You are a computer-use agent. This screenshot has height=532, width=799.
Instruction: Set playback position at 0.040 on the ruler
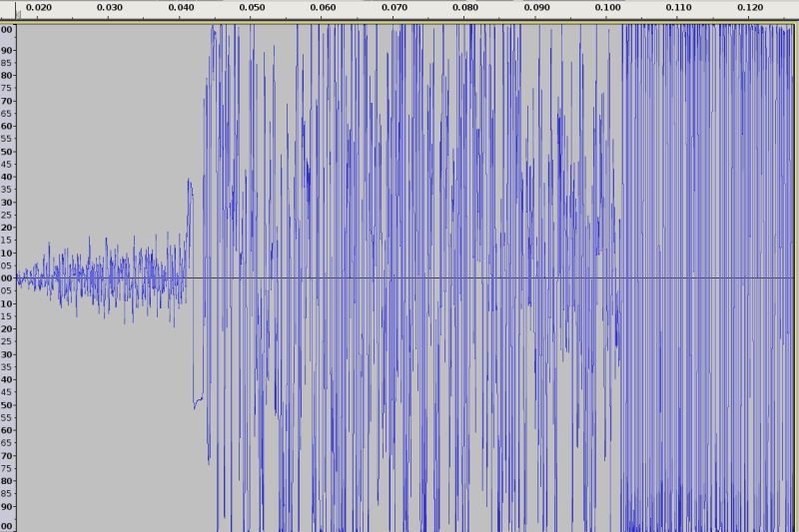pyautogui.click(x=182, y=7)
